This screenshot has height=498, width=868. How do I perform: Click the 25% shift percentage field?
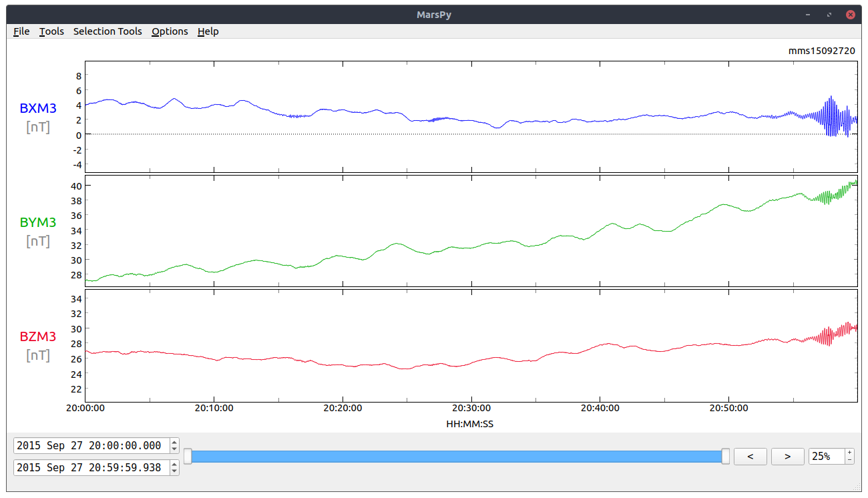[x=827, y=457]
